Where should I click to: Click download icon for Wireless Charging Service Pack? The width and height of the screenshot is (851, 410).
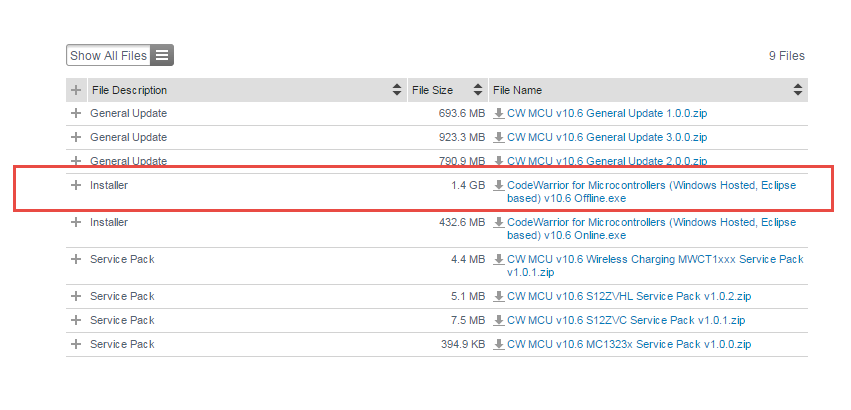coord(498,259)
